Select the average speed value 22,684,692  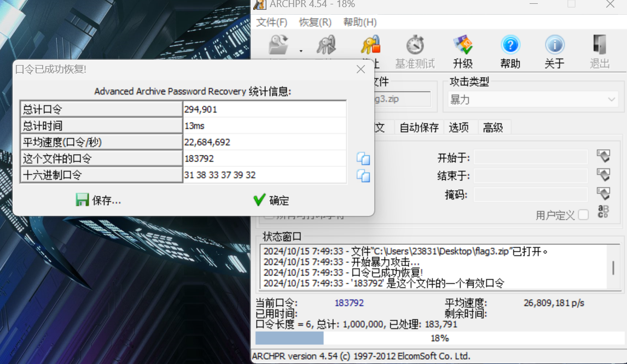coord(207,142)
